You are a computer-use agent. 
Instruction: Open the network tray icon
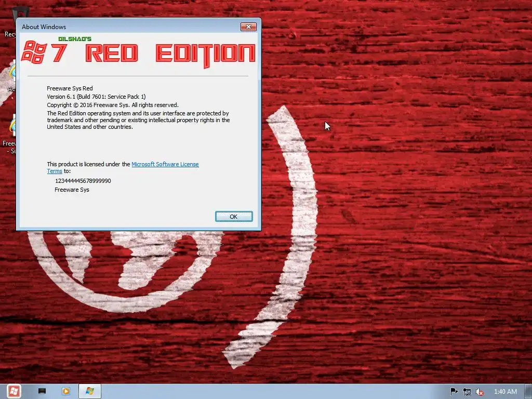pos(467,392)
